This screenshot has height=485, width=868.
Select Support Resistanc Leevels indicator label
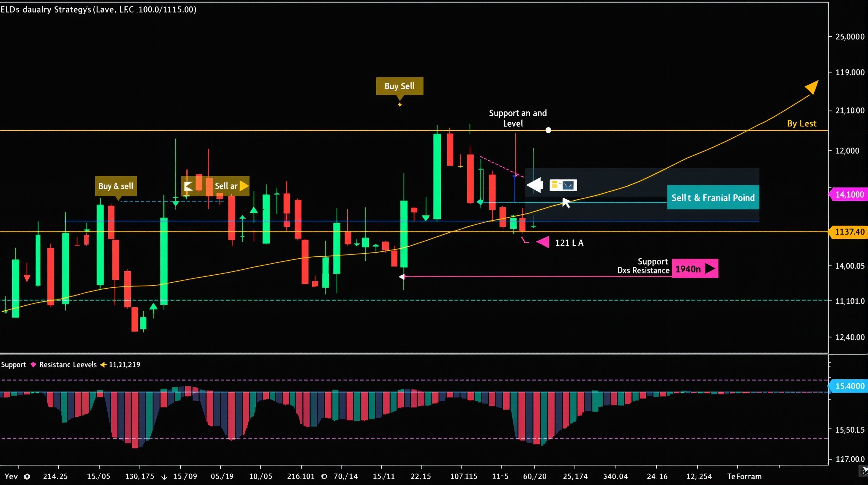67,365
